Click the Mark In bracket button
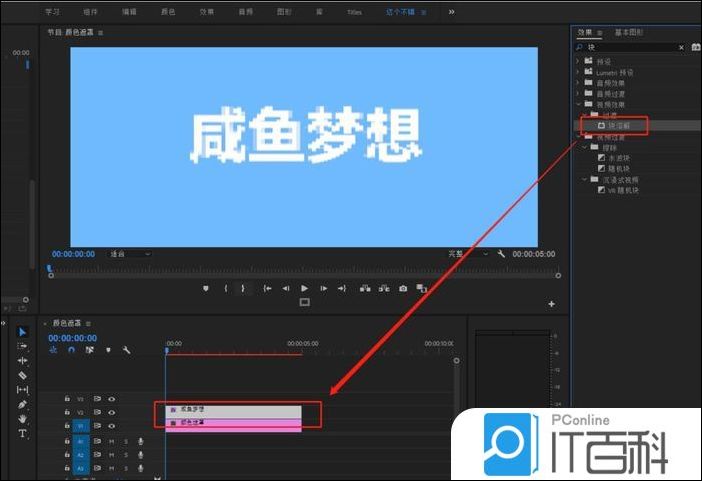Viewport: 702px width, 481px height. (226, 288)
